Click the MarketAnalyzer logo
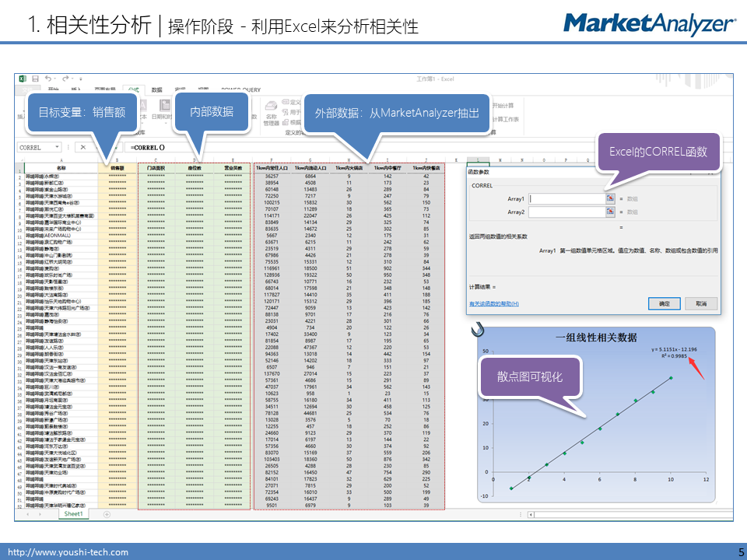The width and height of the screenshot is (747, 560). [x=650, y=24]
